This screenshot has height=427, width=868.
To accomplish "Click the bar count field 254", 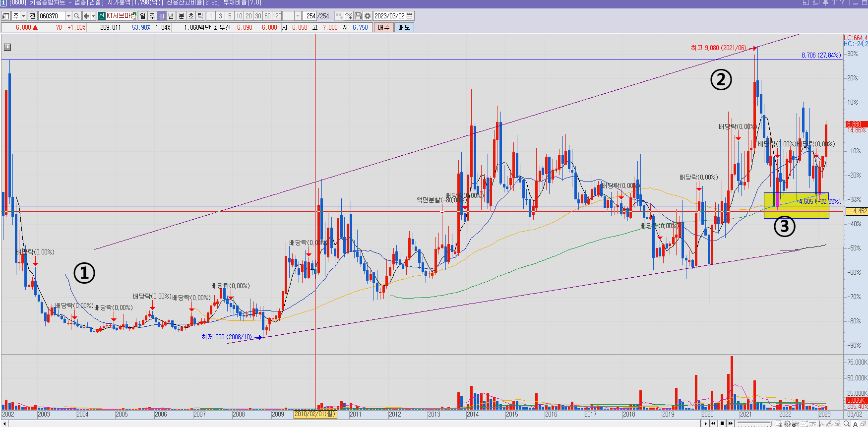I will click(310, 16).
